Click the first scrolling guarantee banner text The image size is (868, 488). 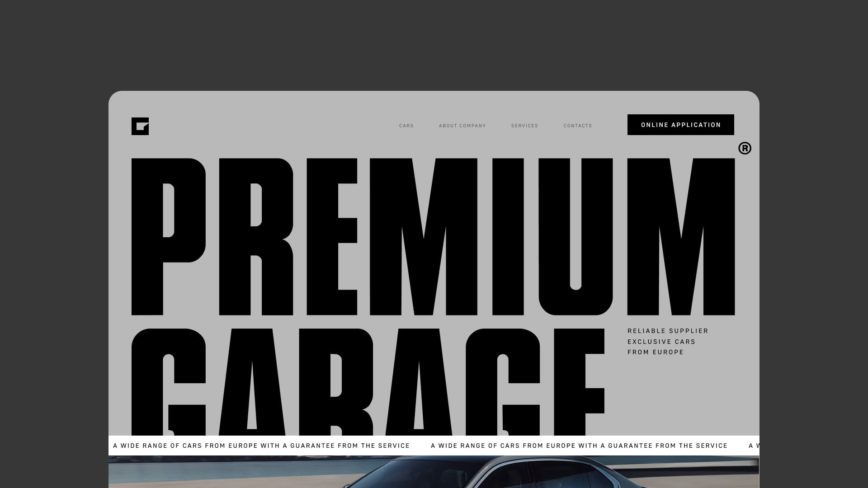click(x=261, y=446)
